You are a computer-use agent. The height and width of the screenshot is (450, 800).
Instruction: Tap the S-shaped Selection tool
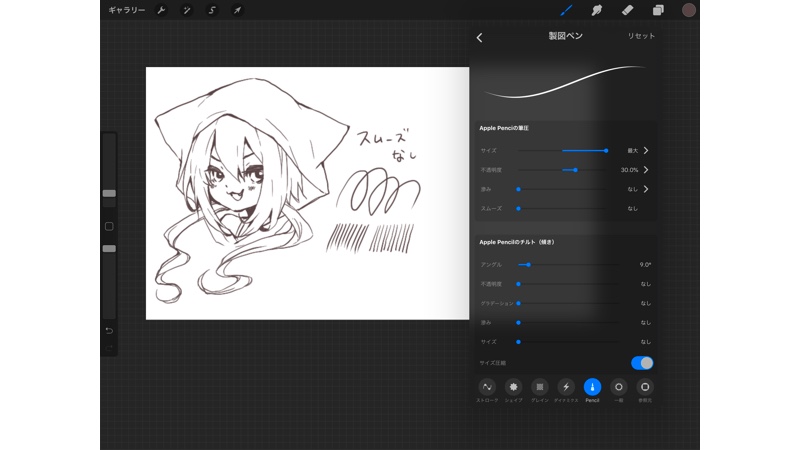[x=212, y=10]
